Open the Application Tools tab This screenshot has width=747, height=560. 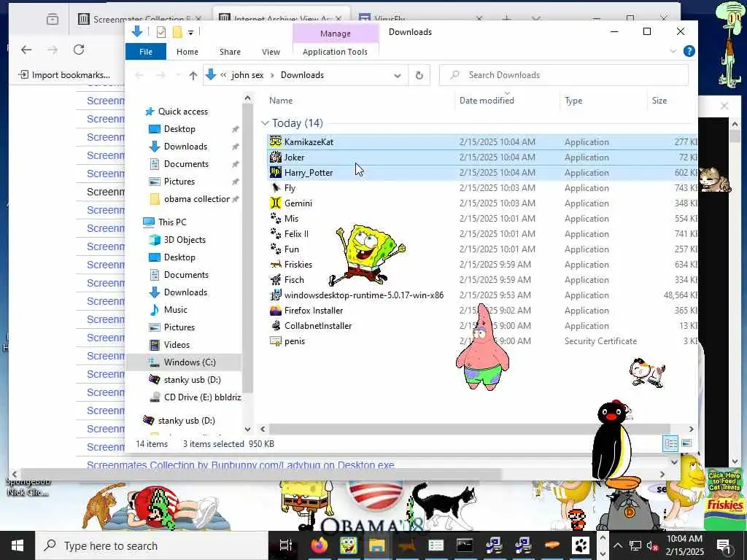(335, 52)
